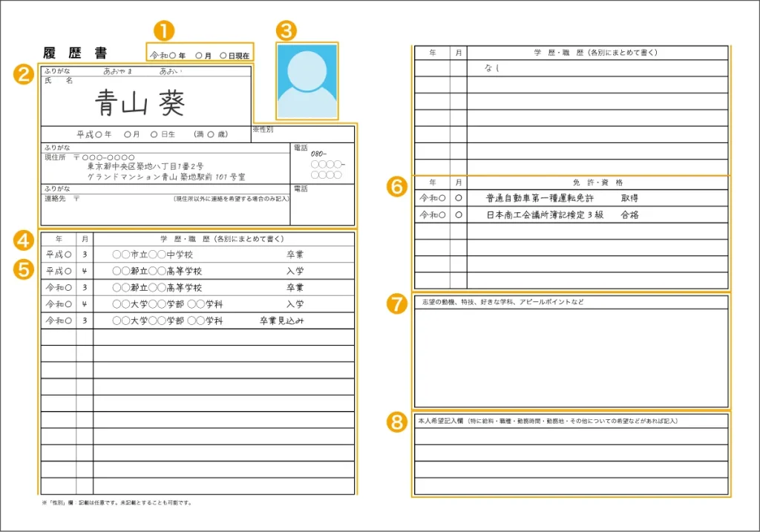Click the 平成○ year cell in the 中学校 row
The height and width of the screenshot is (532, 760).
tap(59, 254)
